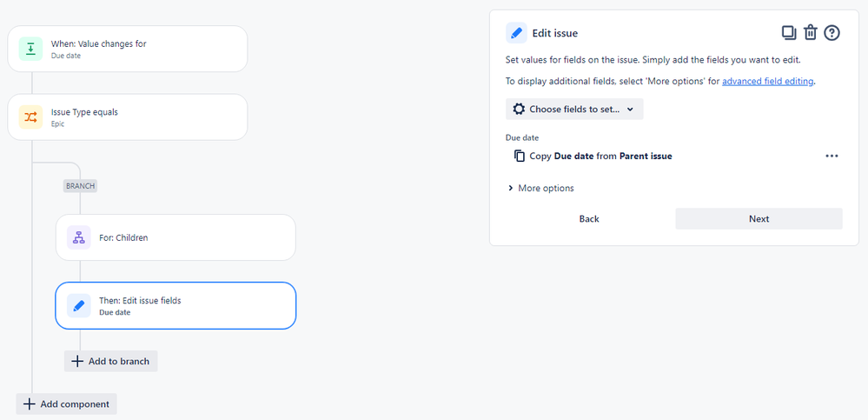Select the When: Value changes for trigger
Screen dimensions: 868x420
[x=128, y=49]
